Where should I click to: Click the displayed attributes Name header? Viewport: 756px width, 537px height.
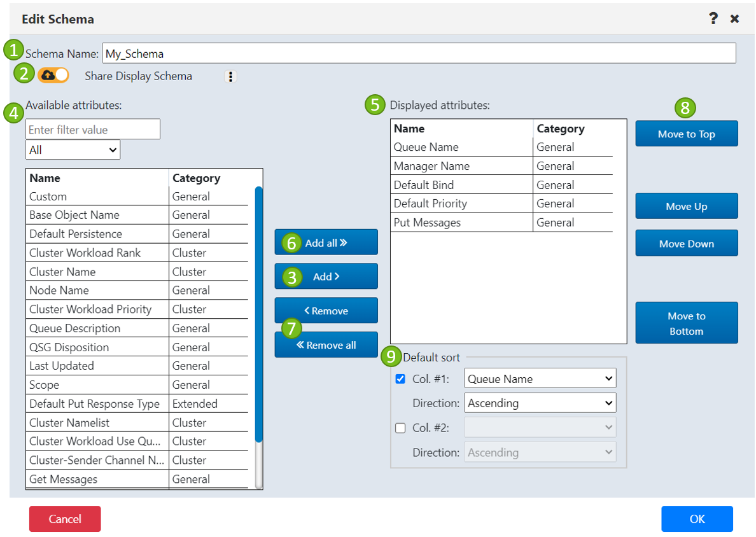click(462, 129)
